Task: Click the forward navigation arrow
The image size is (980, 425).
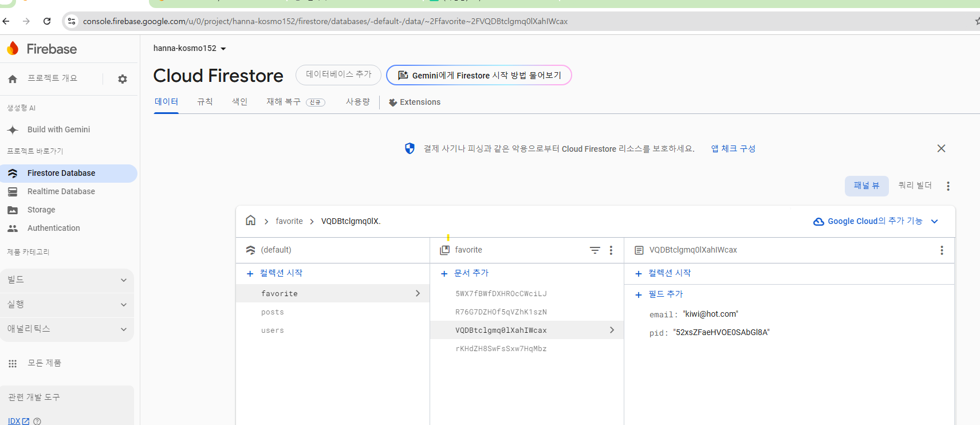Action: pos(26,21)
